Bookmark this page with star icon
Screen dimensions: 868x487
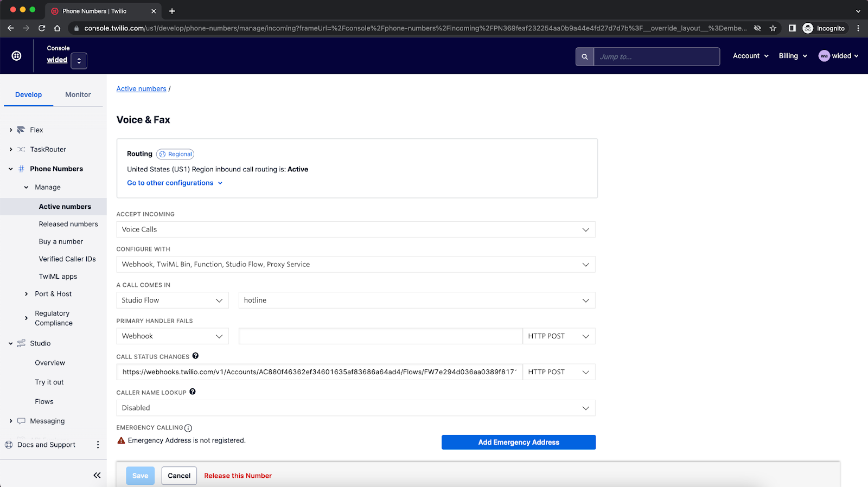click(773, 28)
